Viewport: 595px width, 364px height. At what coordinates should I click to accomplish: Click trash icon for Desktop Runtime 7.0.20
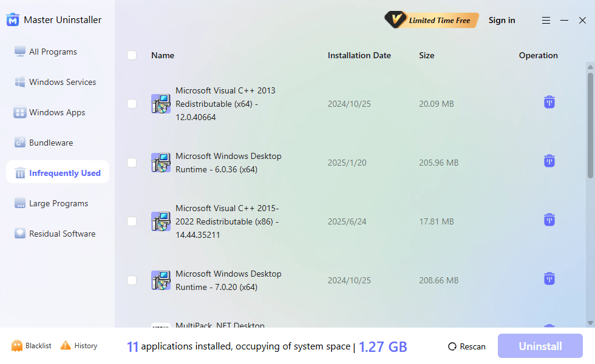(x=549, y=278)
